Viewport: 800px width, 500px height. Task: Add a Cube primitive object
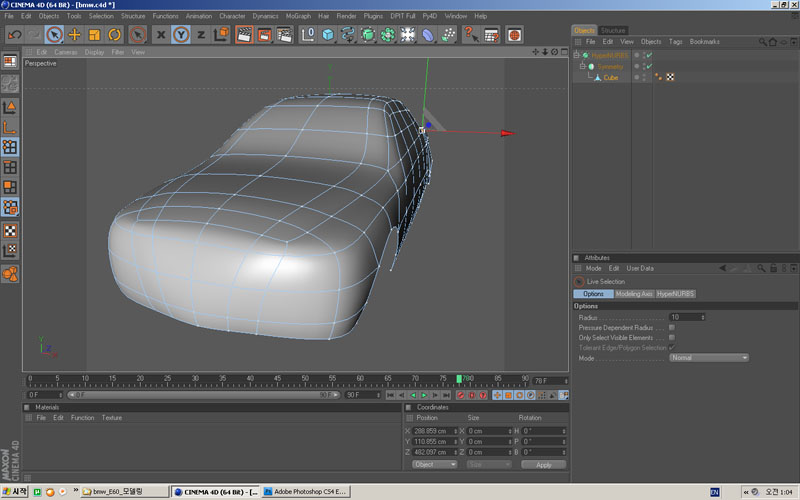327,35
